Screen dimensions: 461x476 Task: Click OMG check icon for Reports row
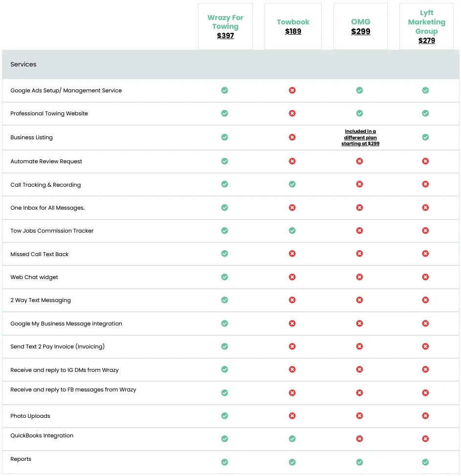(360, 462)
